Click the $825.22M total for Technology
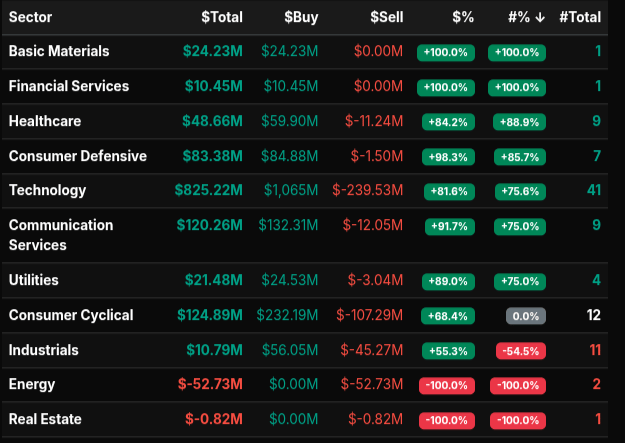 point(208,190)
